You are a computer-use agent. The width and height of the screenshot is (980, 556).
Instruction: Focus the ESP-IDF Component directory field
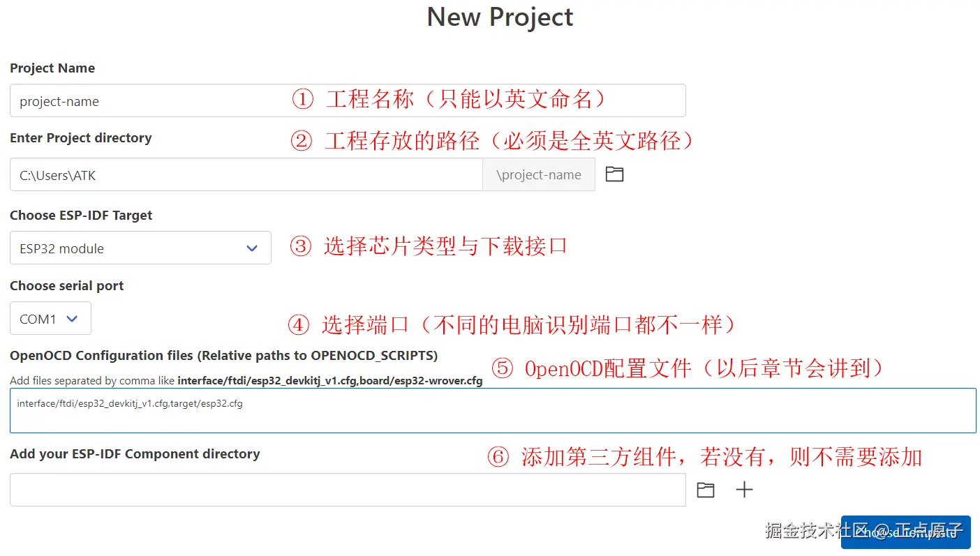348,490
